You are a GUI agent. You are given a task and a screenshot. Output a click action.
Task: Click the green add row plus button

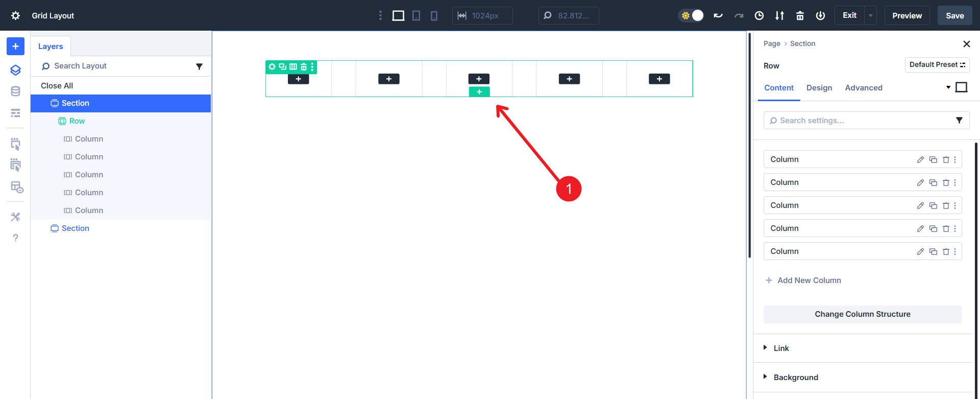pyautogui.click(x=479, y=92)
